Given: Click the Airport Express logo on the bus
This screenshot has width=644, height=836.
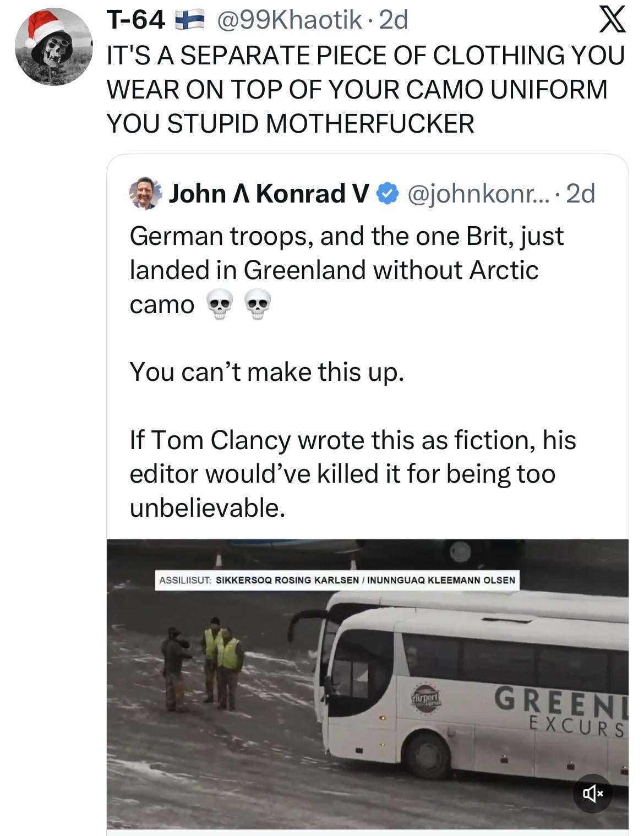Looking at the screenshot, I should [427, 698].
